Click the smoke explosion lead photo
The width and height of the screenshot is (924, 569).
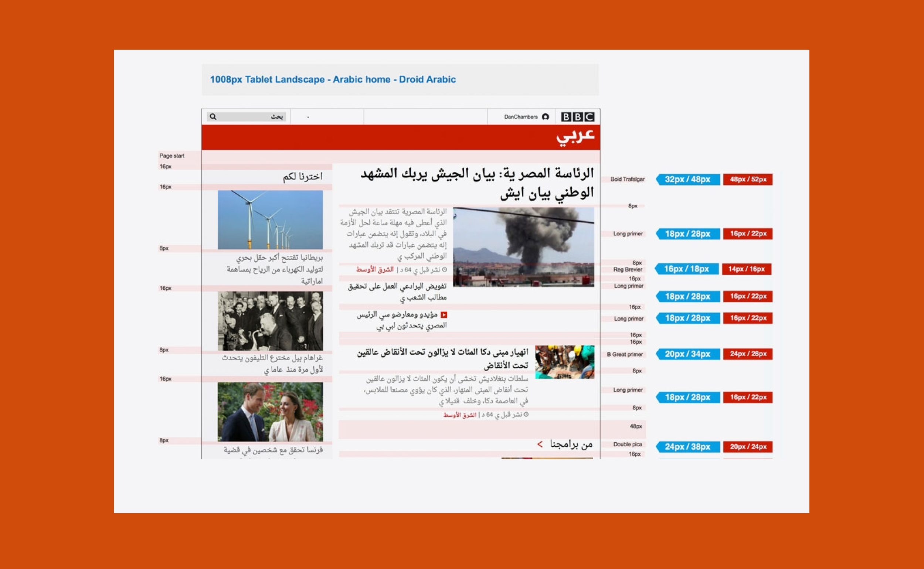pos(523,247)
